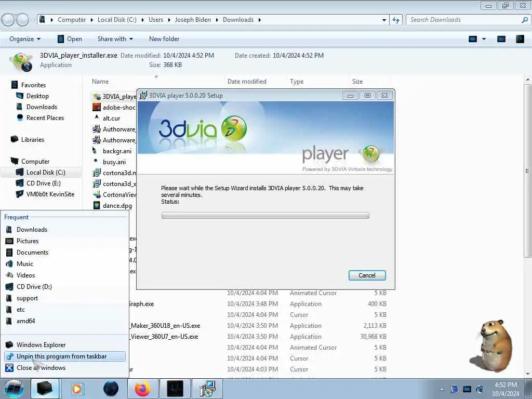Expand the arrow after Downloads in breadcrumb

[x=260, y=20]
